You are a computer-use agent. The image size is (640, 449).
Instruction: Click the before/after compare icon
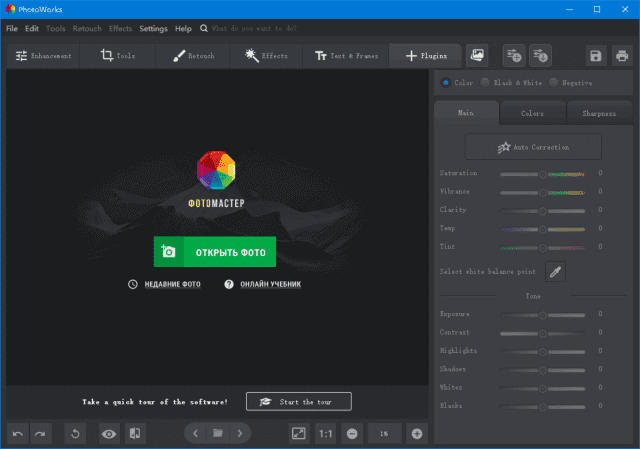(x=135, y=433)
